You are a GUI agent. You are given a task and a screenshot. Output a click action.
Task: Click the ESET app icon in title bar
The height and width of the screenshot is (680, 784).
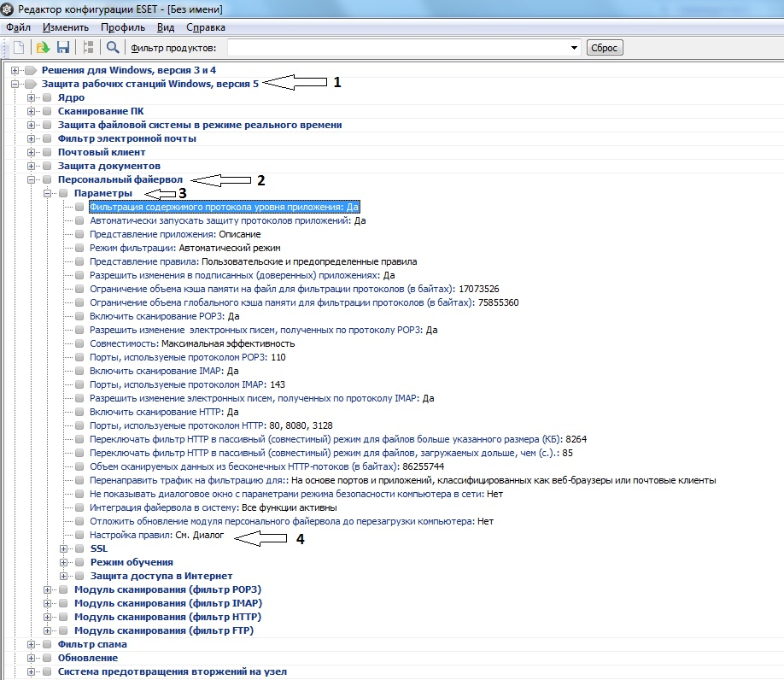tap(7, 9)
